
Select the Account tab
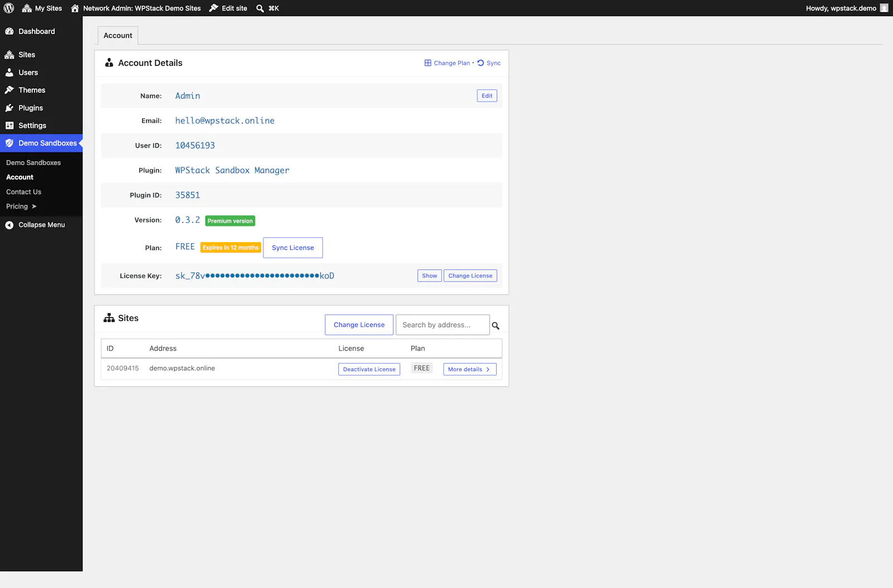click(118, 35)
